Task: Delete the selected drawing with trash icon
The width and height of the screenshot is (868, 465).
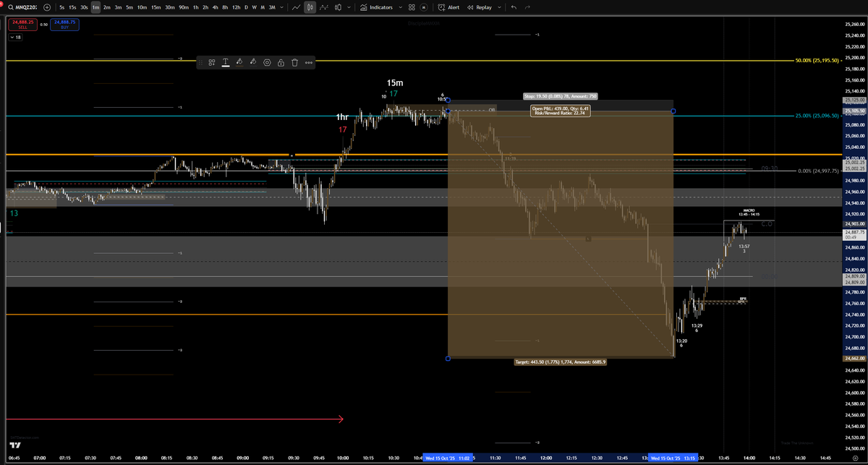Action: [x=295, y=62]
